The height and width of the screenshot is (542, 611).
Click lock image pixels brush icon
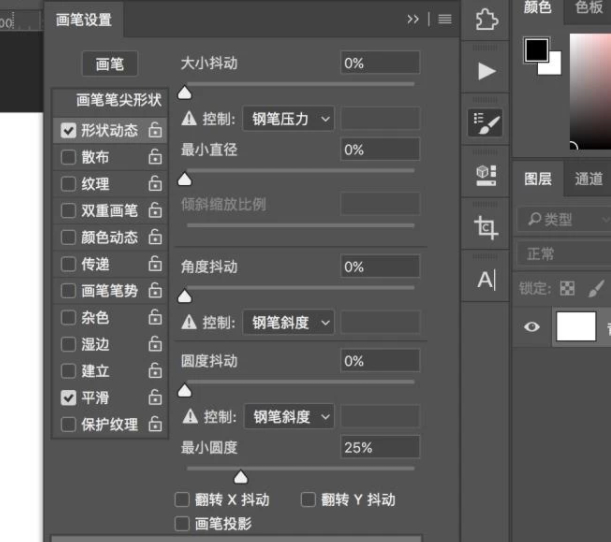pyautogui.click(x=596, y=289)
